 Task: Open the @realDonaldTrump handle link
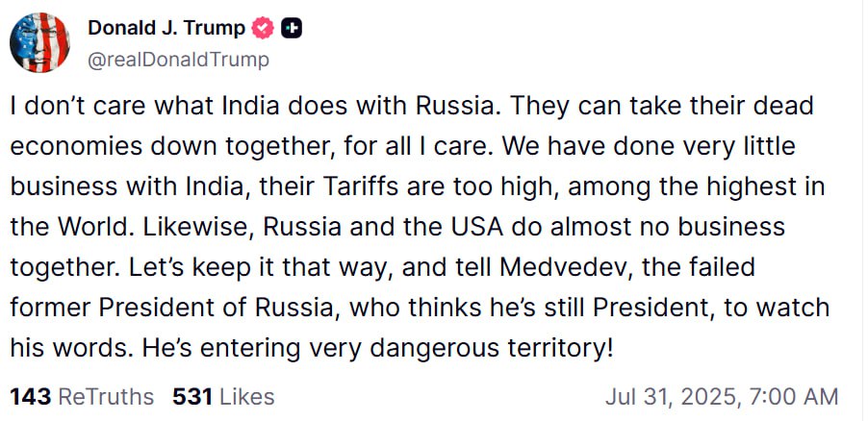(x=178, y=60)
